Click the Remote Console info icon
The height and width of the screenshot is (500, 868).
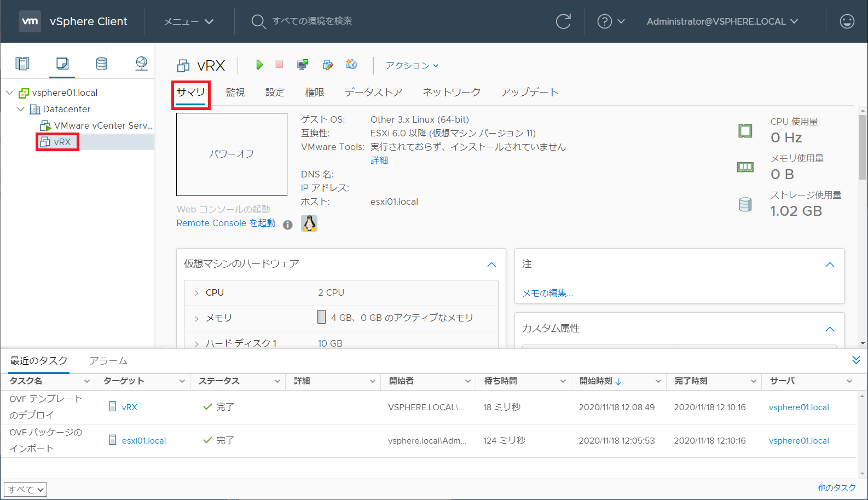coord(288,225)
